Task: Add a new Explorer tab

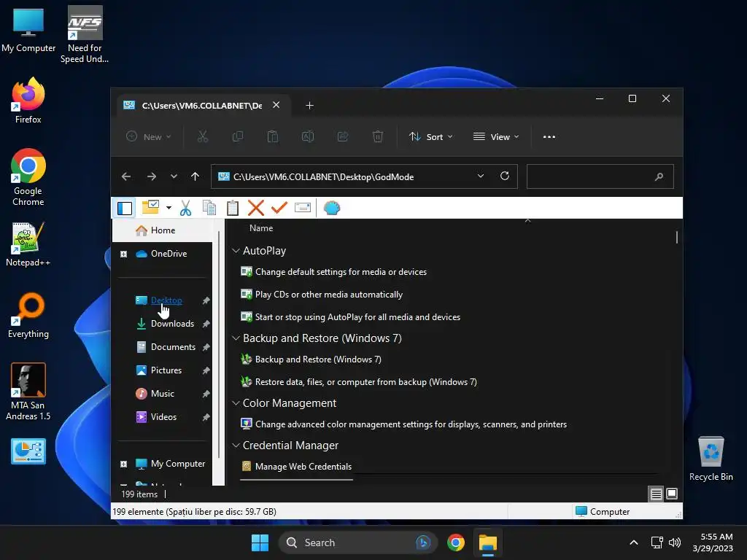Action: 309,106
